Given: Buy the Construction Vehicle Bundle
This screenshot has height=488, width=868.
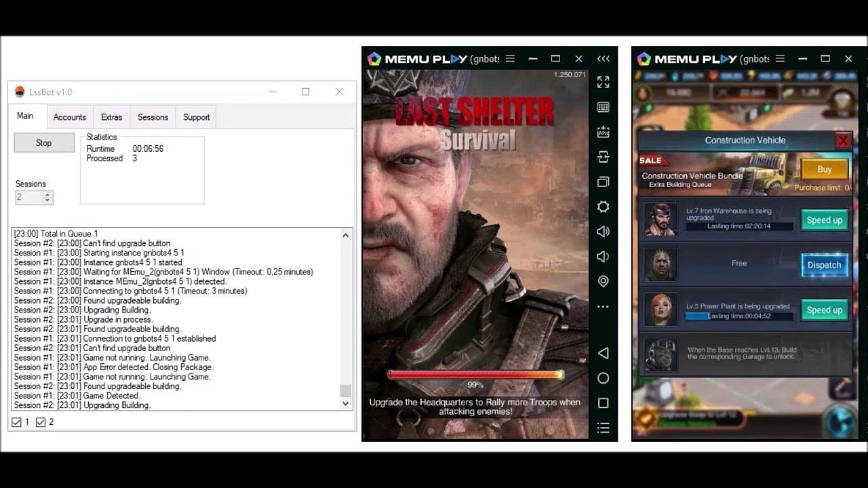Looking at the screenshot, I should click(x=824, y=169).
